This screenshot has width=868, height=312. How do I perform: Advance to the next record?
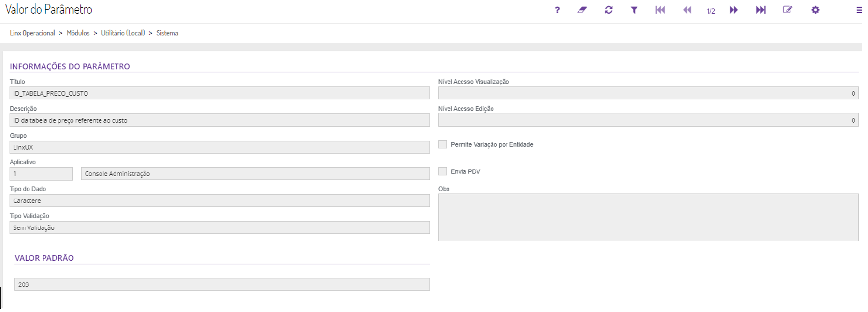coord(734,10)
